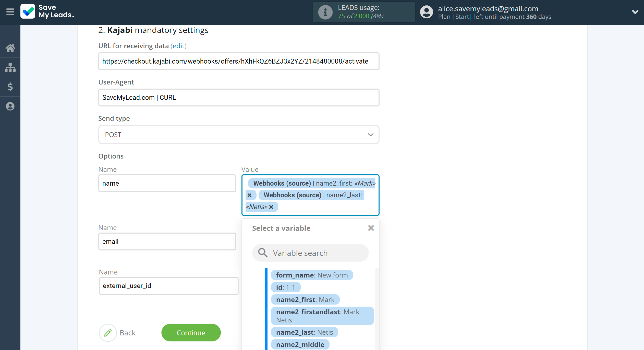The width and height of the screenshot is (644, 350).
Task: Click the user account avatar icon
Action: pos(427,12)
